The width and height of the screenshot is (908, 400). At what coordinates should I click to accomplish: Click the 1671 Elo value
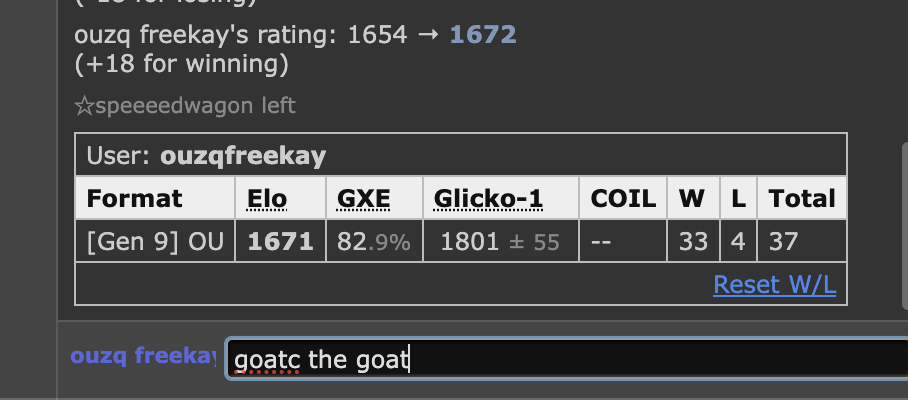coord(280,241)
